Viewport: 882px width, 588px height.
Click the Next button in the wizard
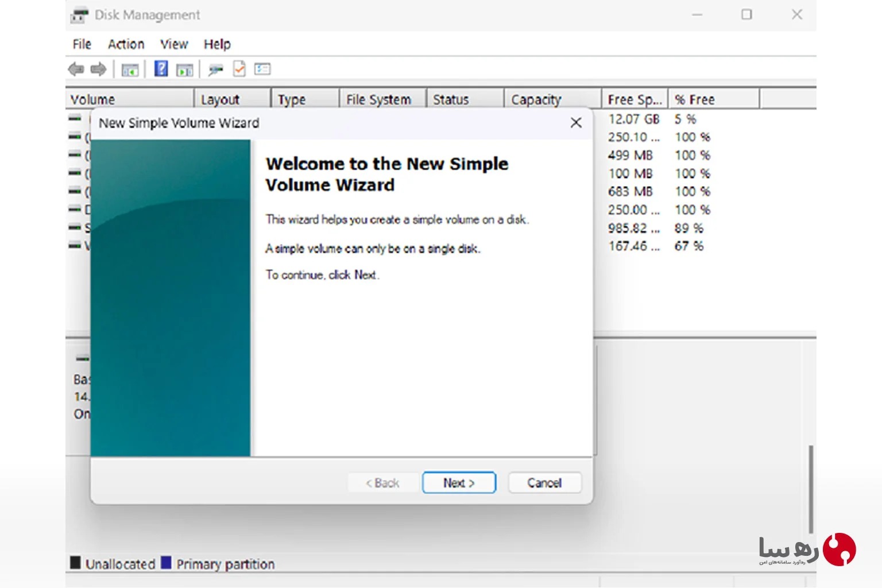[459, 483]
